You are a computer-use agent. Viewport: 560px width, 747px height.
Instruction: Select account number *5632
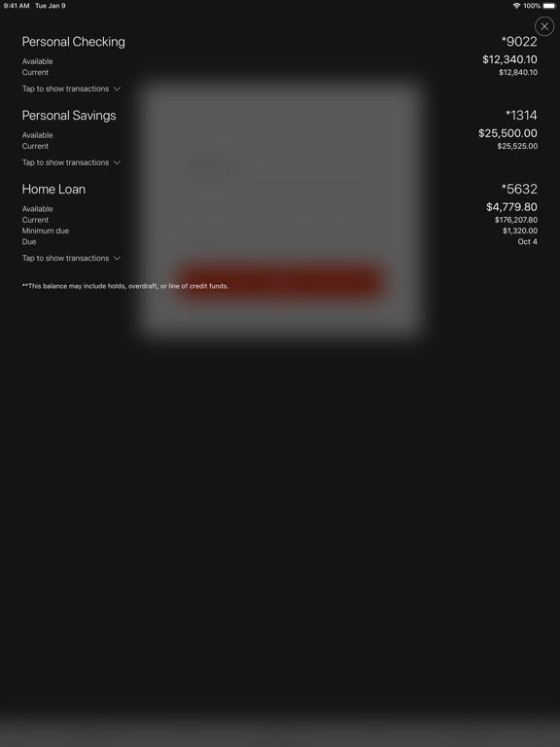point(519,189)
